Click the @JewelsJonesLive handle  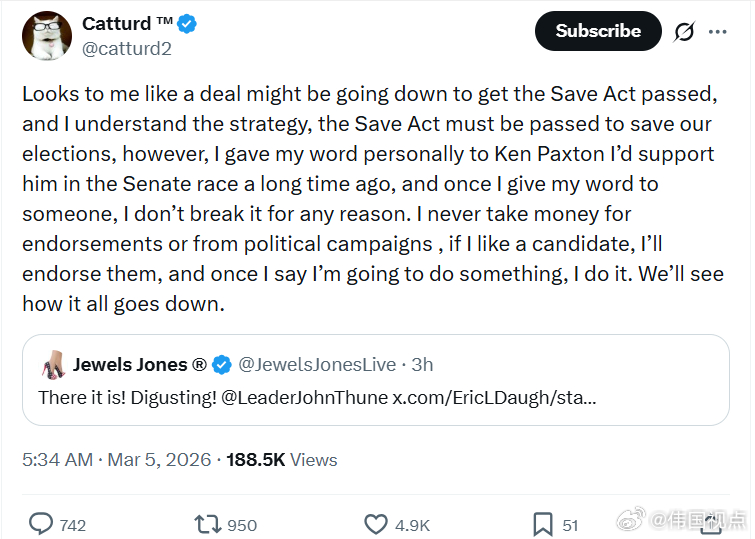316,365
